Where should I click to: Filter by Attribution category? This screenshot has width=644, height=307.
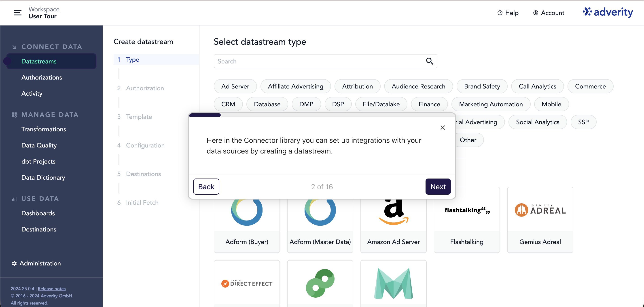[x=357, y=86]
